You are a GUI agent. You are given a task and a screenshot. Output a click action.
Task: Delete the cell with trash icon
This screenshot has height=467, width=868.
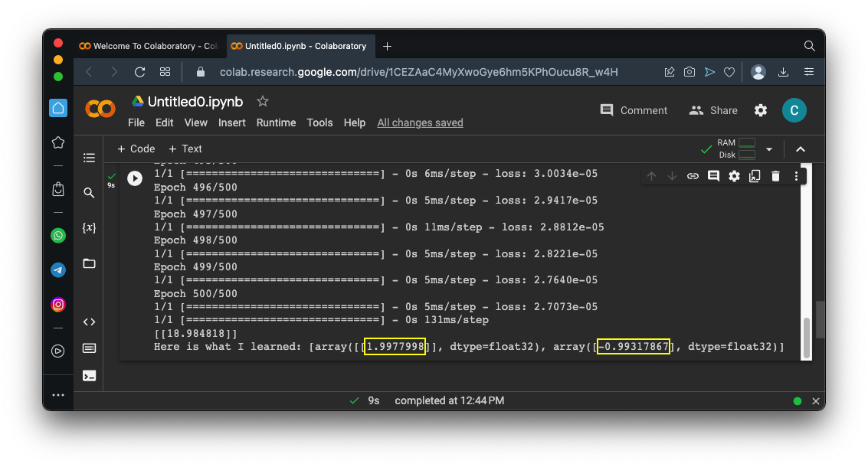[x=775, y=176]
